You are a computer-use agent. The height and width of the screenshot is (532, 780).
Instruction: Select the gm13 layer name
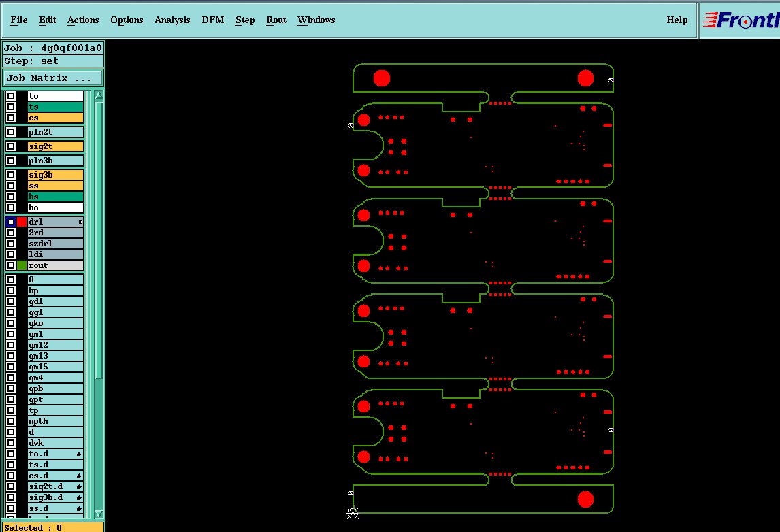pyautogui.click(x=55, y=356)
